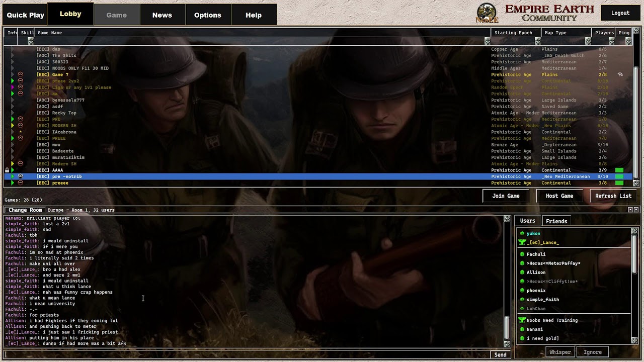Viewport: 644px width, 362px height.
Task: Click the star skill icon on IAcabrona row
Action: pos(21,132)
